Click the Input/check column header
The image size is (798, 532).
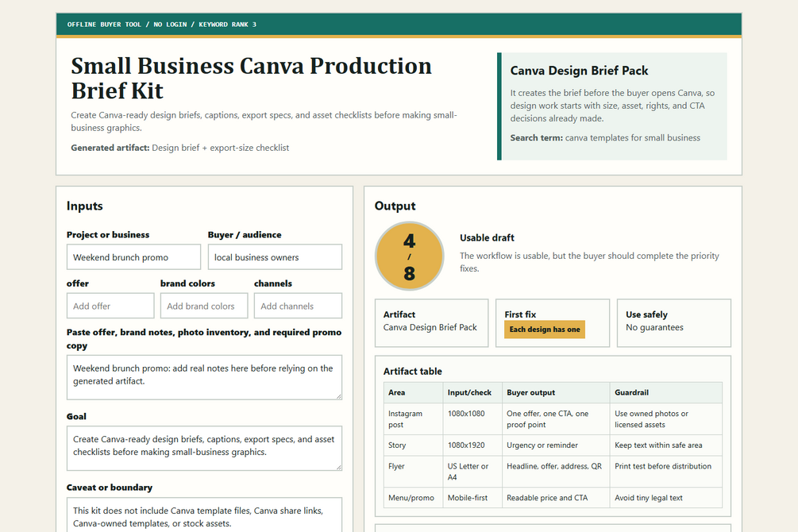tap(472, 392)
